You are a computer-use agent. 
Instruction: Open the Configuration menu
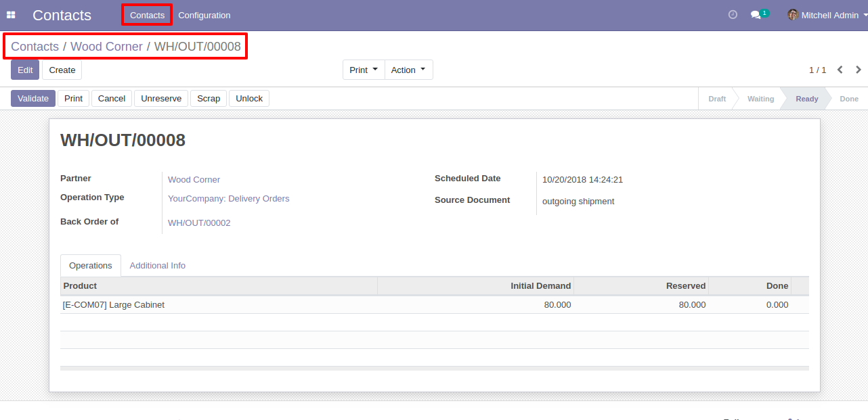click(204, 15)
